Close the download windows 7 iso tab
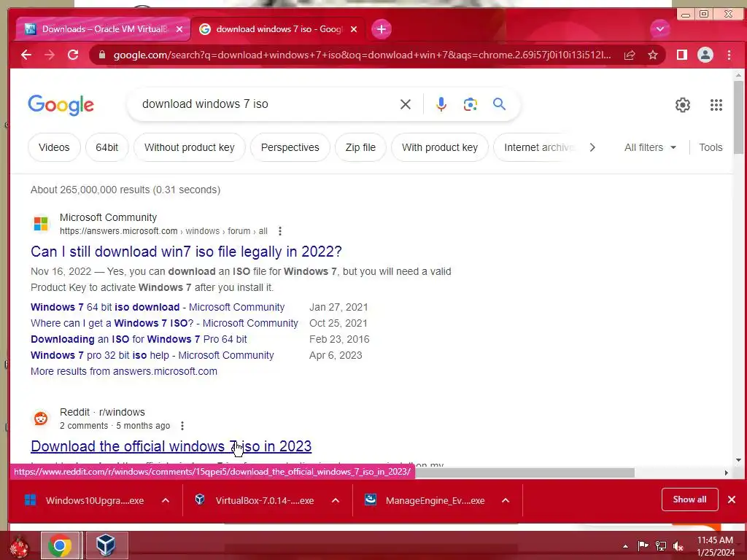747x560 pixels. coord(354,29)
